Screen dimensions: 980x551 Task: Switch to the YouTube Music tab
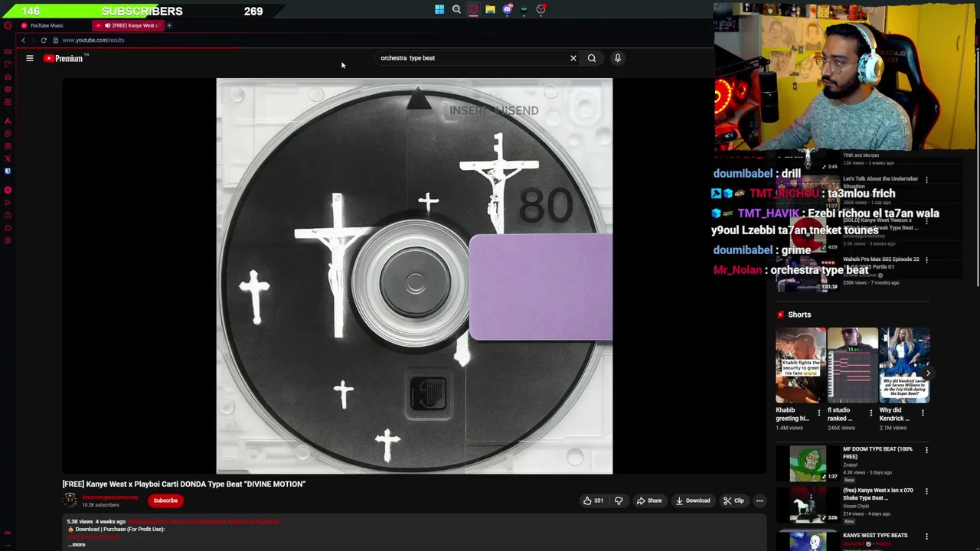click(47, 25)
